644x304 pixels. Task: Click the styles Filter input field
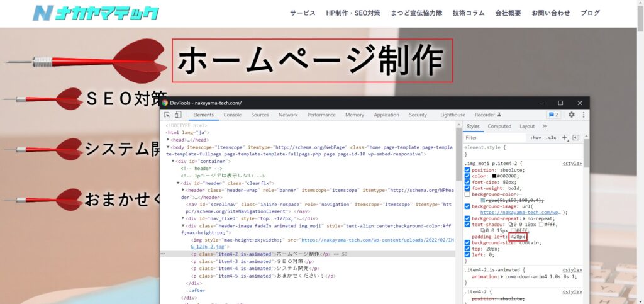click(495, 138)
